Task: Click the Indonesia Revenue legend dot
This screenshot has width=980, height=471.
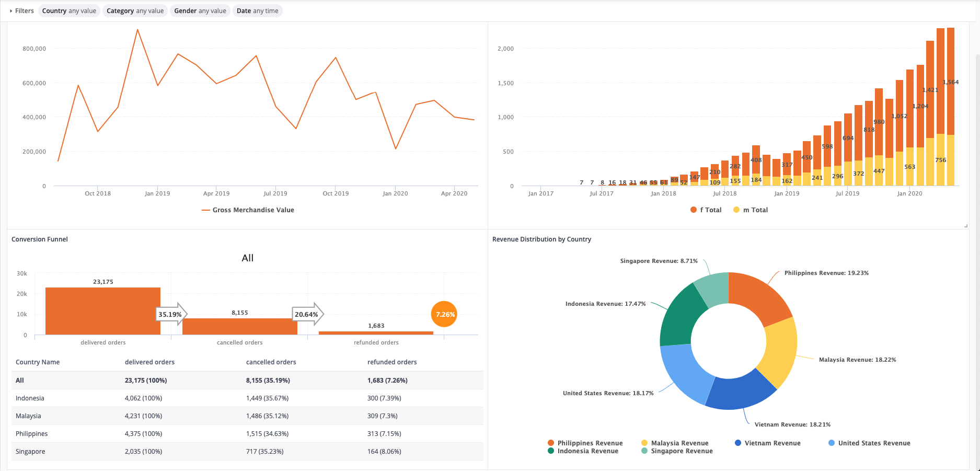Action: (x=551, y=451)
